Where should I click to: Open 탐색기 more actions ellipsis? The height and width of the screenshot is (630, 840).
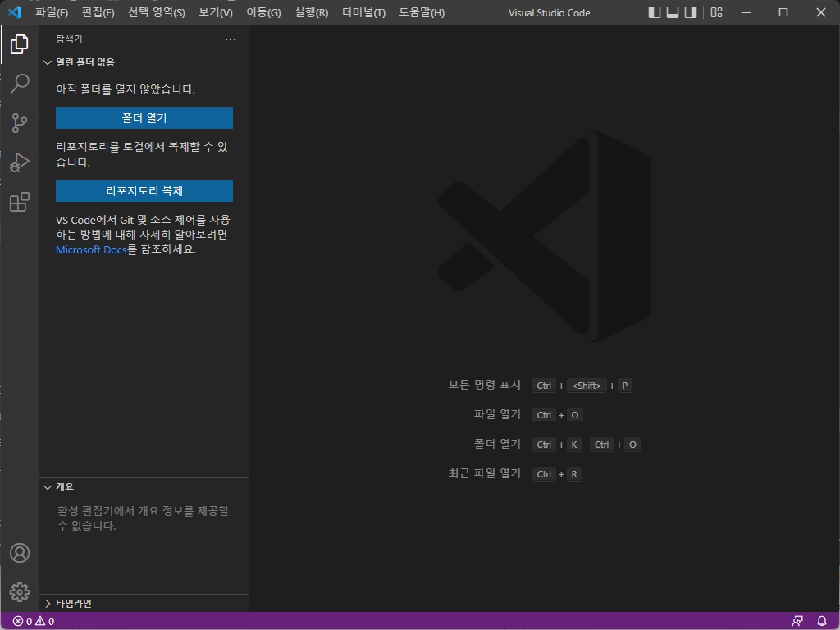231,39
